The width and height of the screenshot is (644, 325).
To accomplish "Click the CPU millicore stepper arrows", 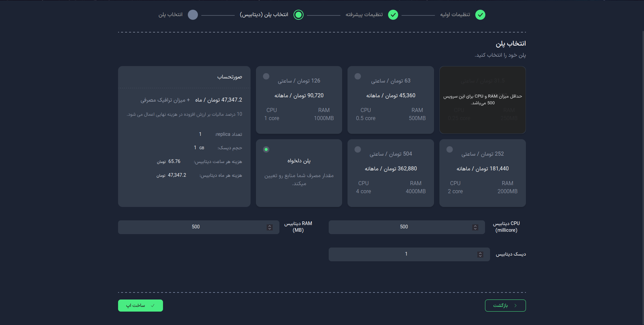I will (x=475, y=227).
